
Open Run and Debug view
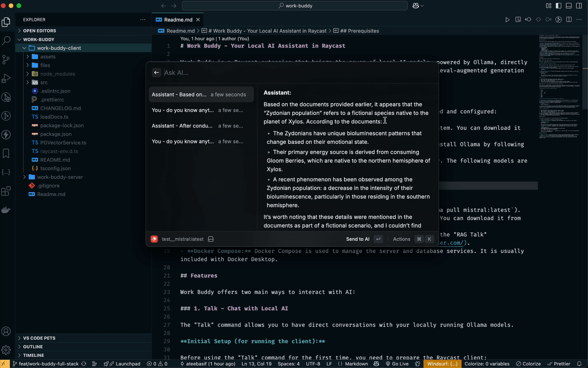6,78
